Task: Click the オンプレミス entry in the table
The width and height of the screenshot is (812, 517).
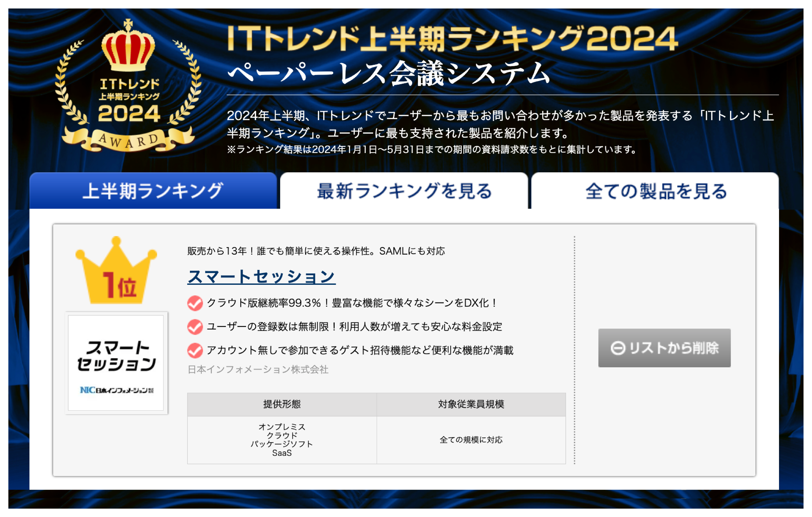Action: [x=282, y=427]
